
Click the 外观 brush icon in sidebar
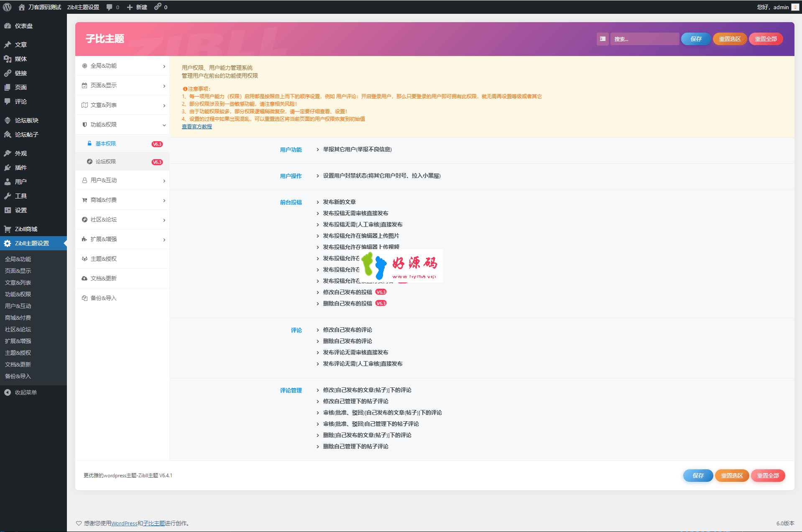pyautogui.click(x=8, y=153)
